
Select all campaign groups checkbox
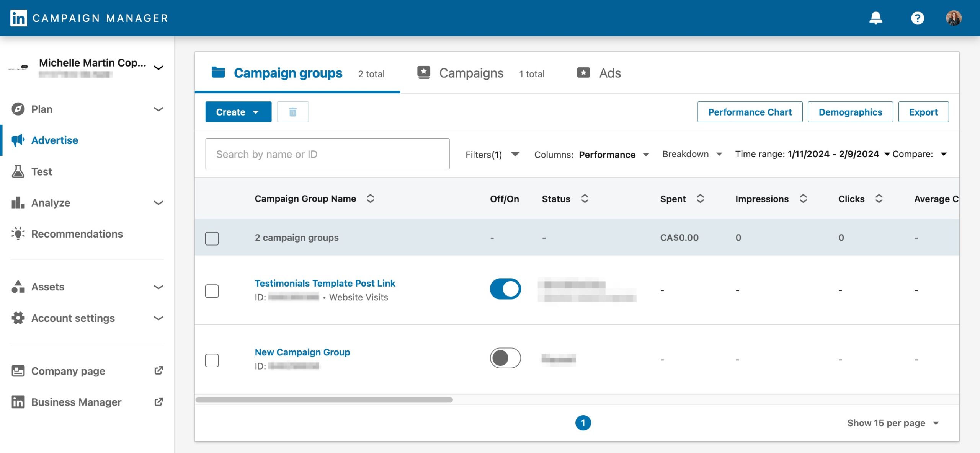click(x=212, y=238)
